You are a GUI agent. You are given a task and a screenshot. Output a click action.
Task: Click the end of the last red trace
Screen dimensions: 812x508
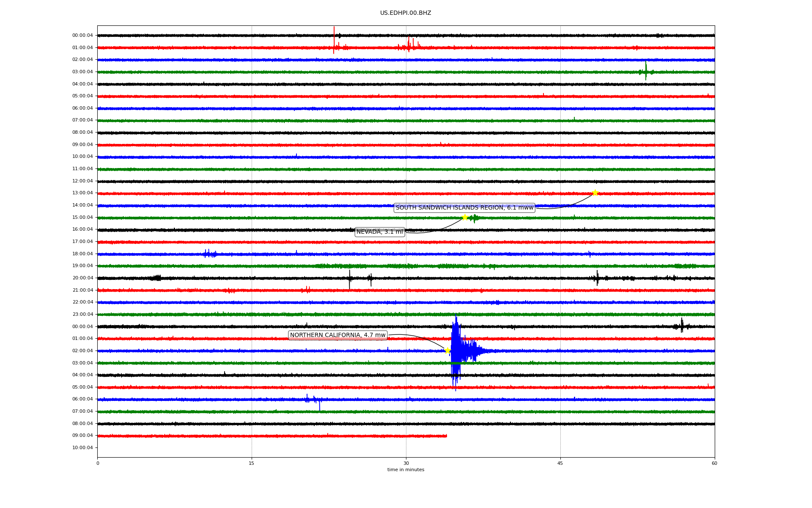click(x=446, y=436)
